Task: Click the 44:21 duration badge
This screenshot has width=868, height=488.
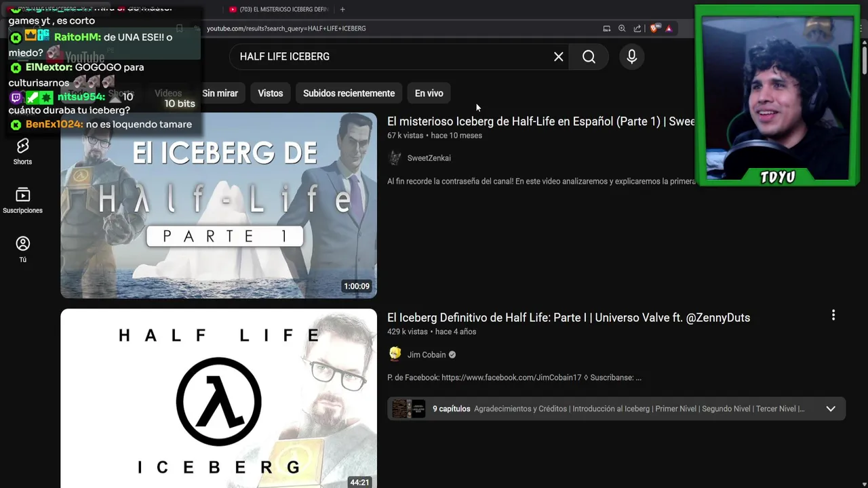Action: pos(359,483)
